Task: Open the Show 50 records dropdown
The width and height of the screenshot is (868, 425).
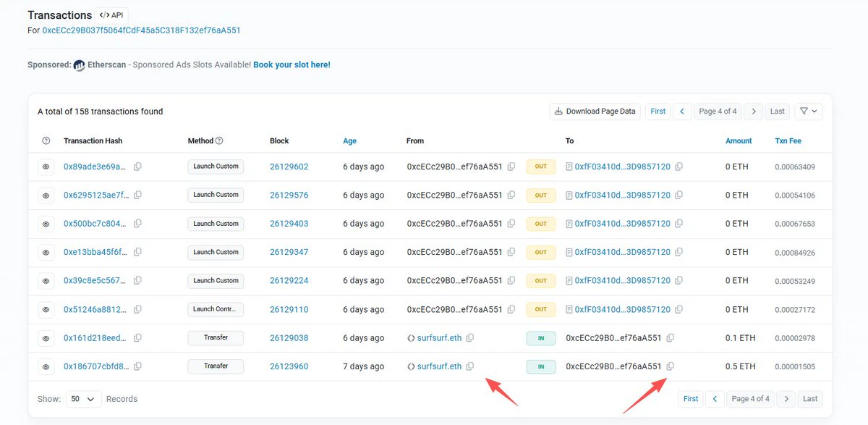Action: tap(84, 399)
